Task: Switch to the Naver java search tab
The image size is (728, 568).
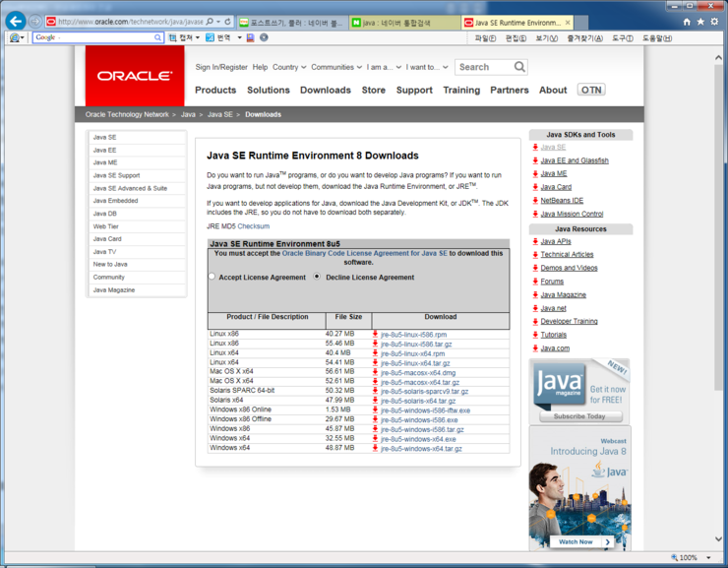Action: 404,23
